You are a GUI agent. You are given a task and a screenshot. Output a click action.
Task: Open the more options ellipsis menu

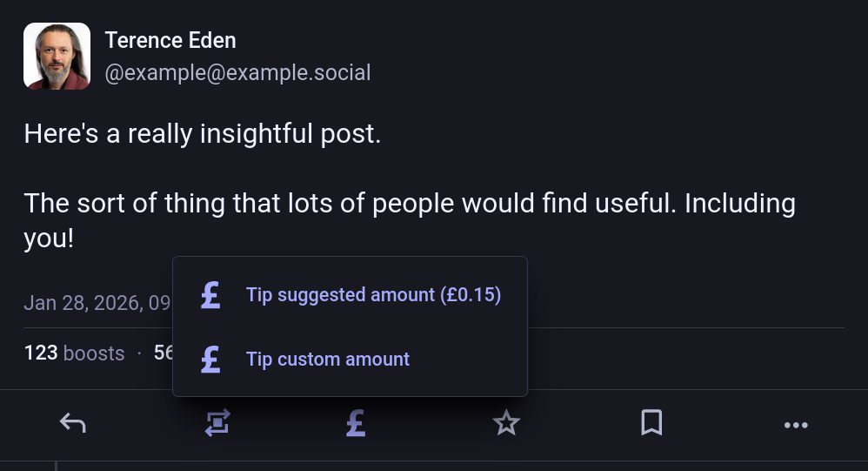(x=796, y=425)
